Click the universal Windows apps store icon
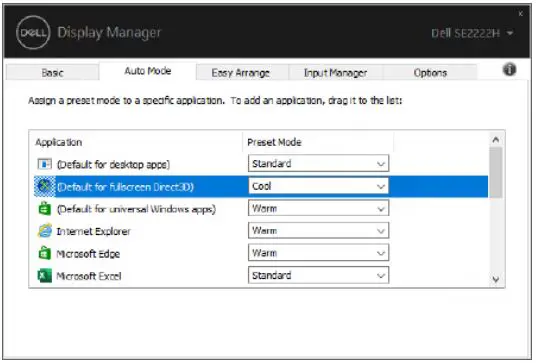Viewport: 536px width, 363px height. [x=44, y=209]
